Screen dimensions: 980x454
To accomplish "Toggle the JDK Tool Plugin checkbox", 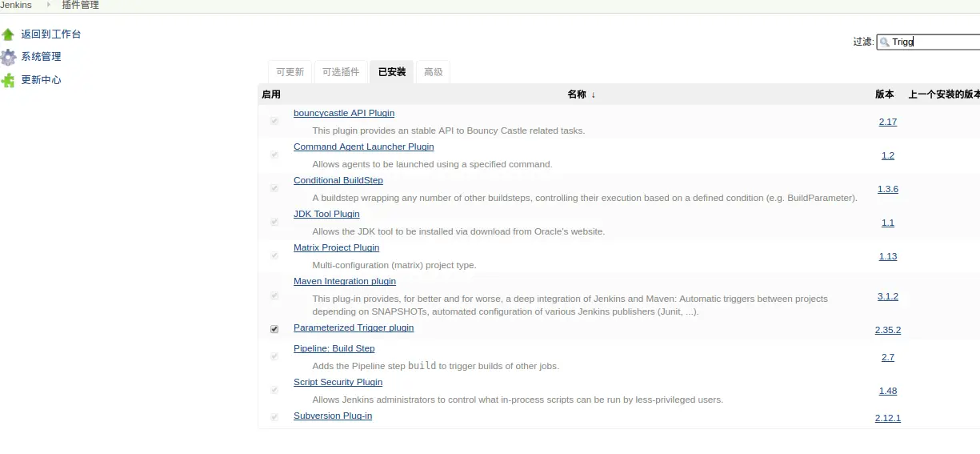I will tap(274, 222).
